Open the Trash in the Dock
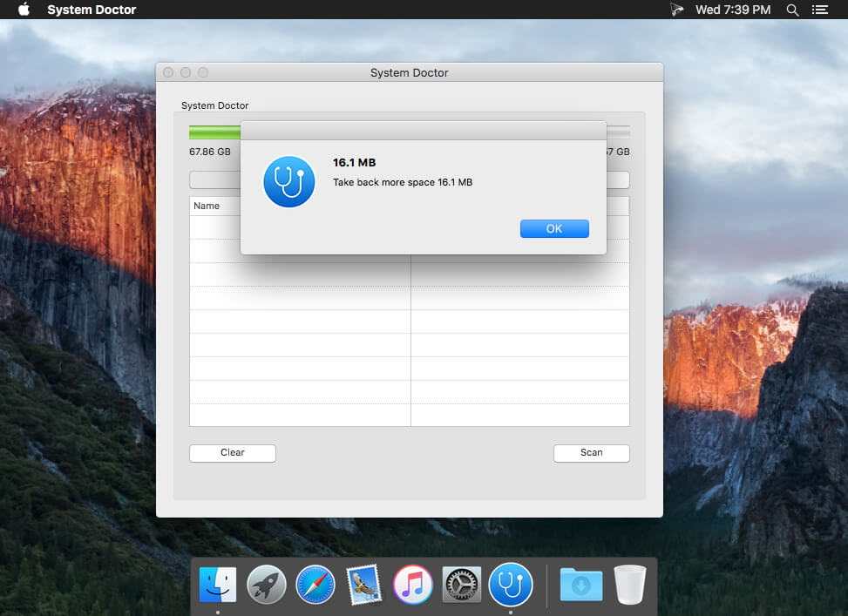Viewport: 848px width, 616px height. click(630, 585)
